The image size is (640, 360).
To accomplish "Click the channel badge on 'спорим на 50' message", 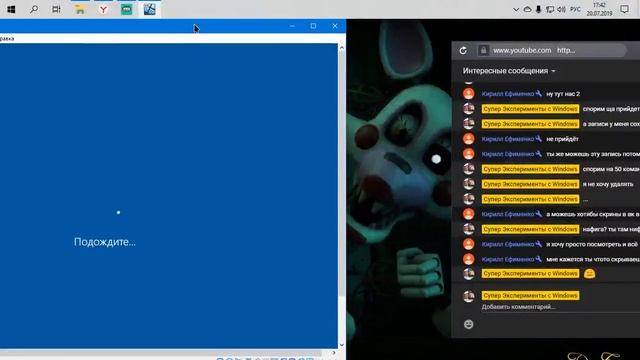I will 530,169.
